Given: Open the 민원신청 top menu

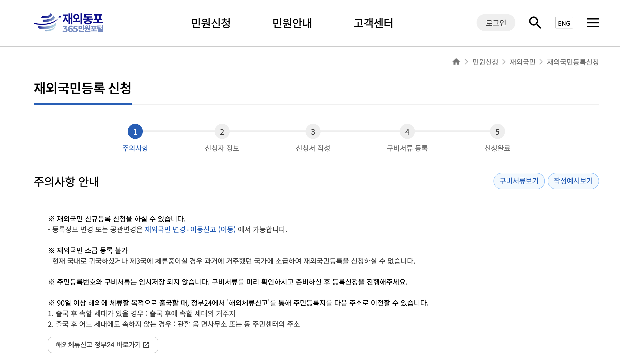Looking at the screenshot, I should point(211,23).
